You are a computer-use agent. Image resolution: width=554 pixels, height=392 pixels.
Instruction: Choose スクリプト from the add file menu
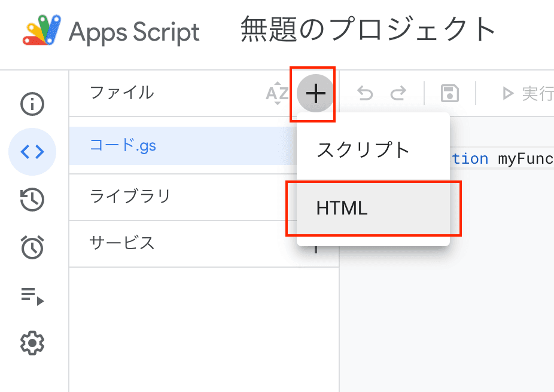(363, 149)
